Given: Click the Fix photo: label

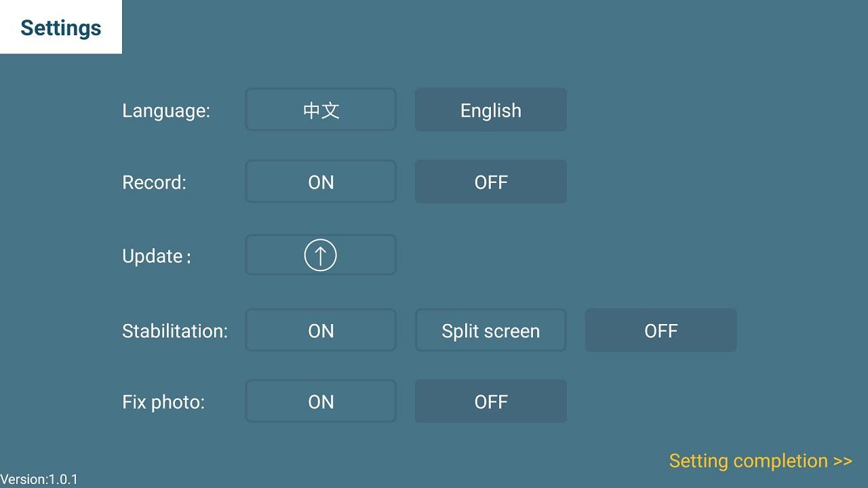Looking at the screenshot, I should (x=163, y=402).
